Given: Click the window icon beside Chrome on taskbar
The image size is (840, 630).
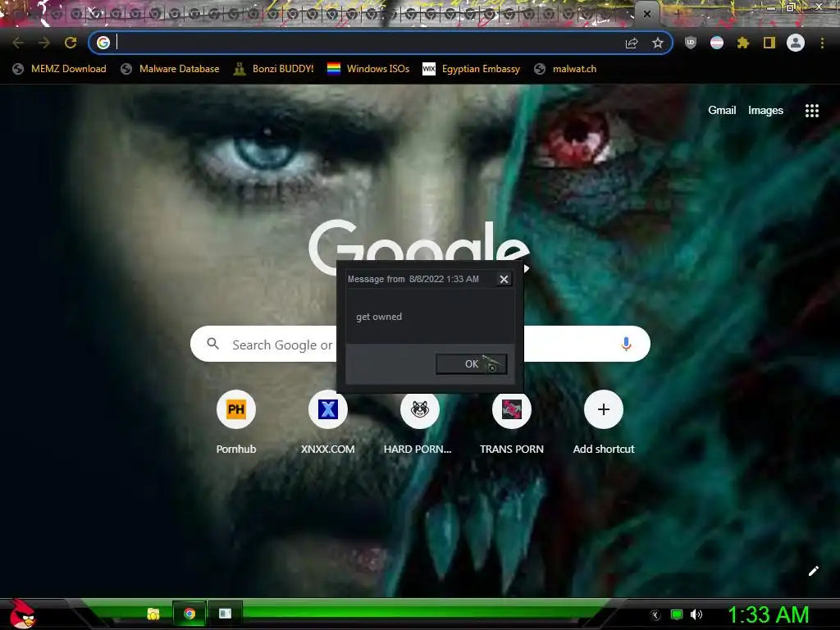Looking at the screenshot, I should click(225, 614).
